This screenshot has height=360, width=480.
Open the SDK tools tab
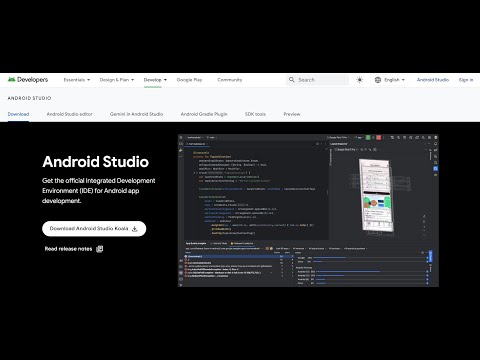[255, 114]
